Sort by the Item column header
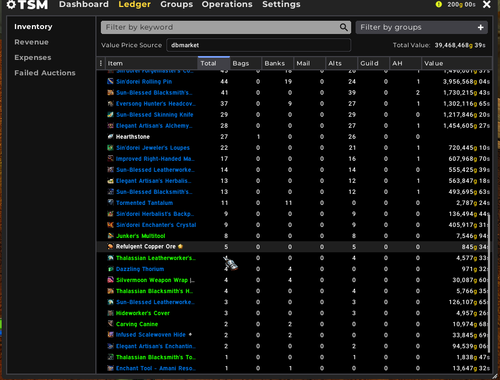This screenshot has width=500, height=380. tap(152, 63)
